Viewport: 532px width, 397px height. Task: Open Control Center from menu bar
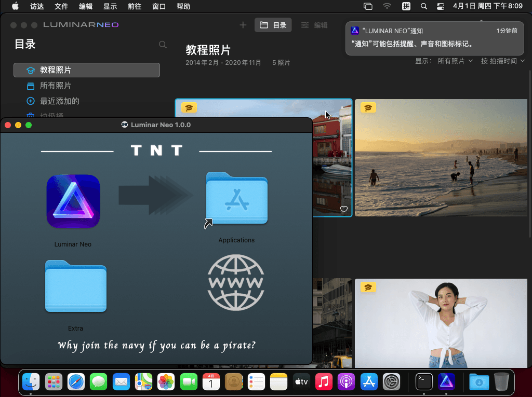click(x=441, y=6)
